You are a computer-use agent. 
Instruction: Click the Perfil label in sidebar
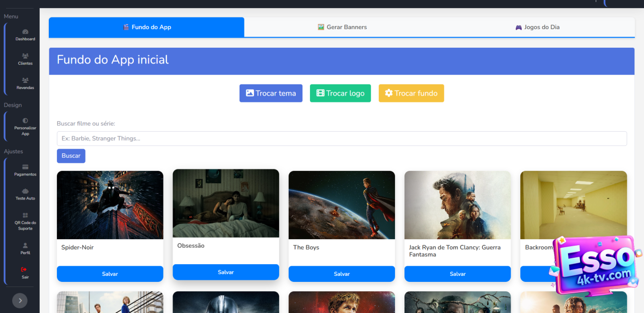[25, 253]
